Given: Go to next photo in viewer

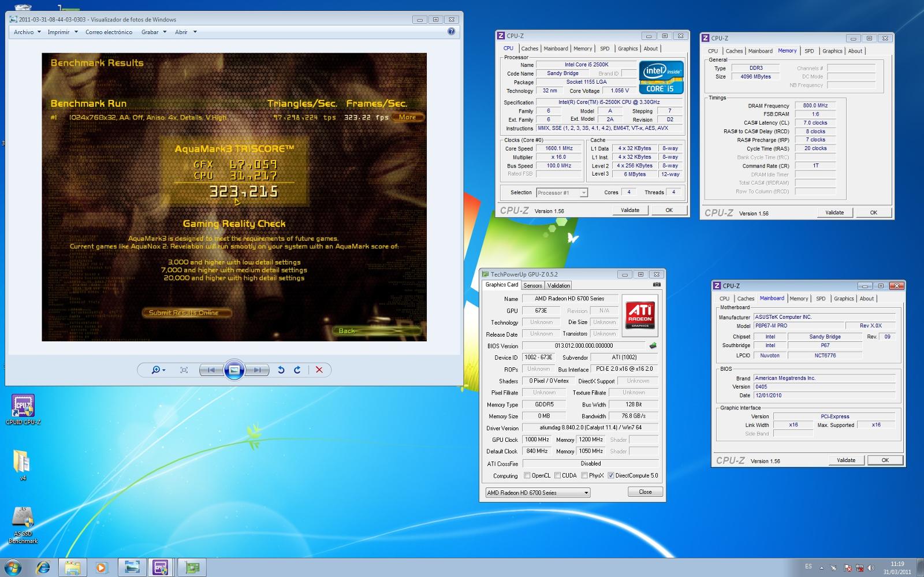Looking at the screenshot, I should [x=258, y=370].
